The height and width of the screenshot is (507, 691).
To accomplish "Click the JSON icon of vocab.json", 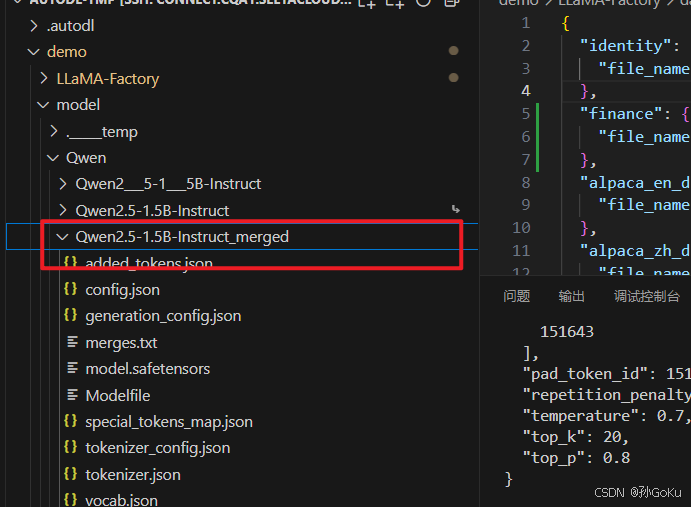I will point(71,500).
